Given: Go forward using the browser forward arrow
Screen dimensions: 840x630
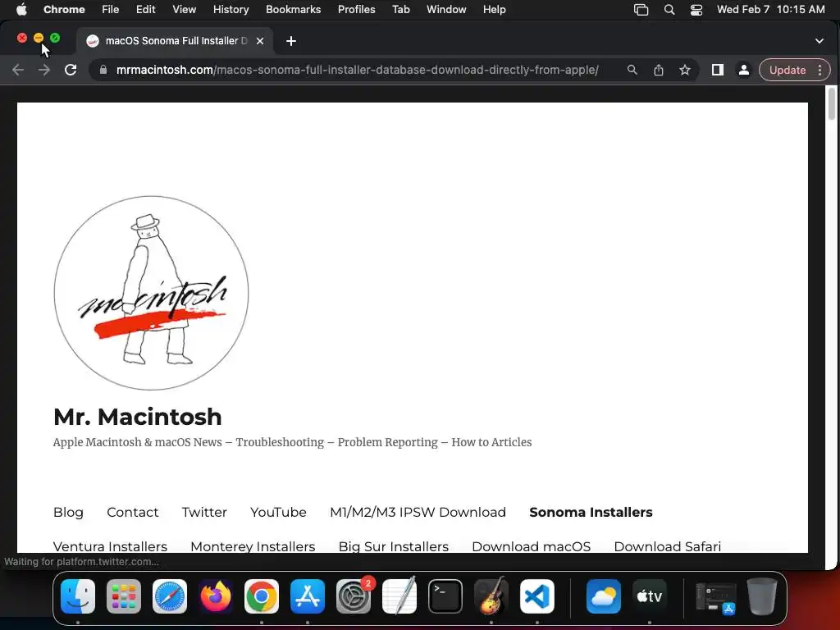Looking at the screenshot, I should tap(44, 71).
